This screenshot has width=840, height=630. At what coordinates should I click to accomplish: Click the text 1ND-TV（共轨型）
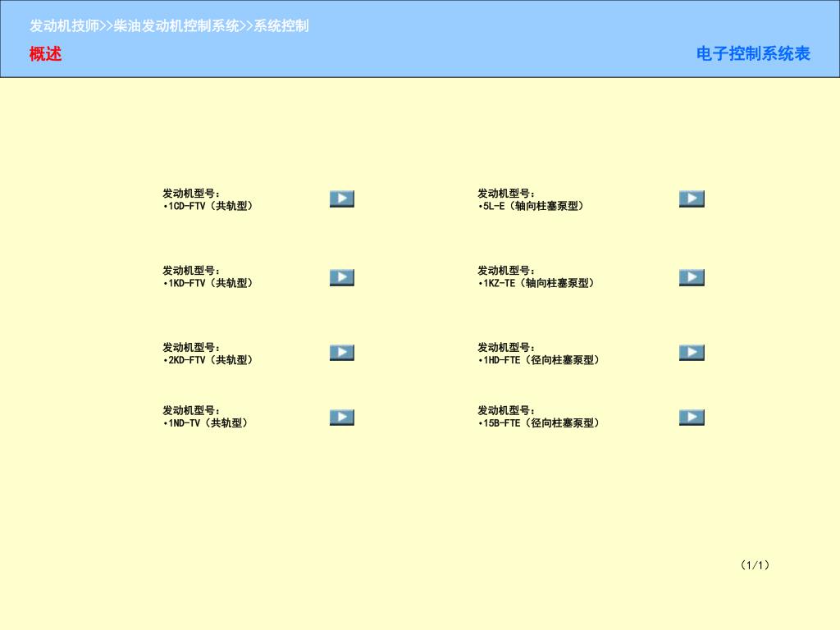pos(208,423)
